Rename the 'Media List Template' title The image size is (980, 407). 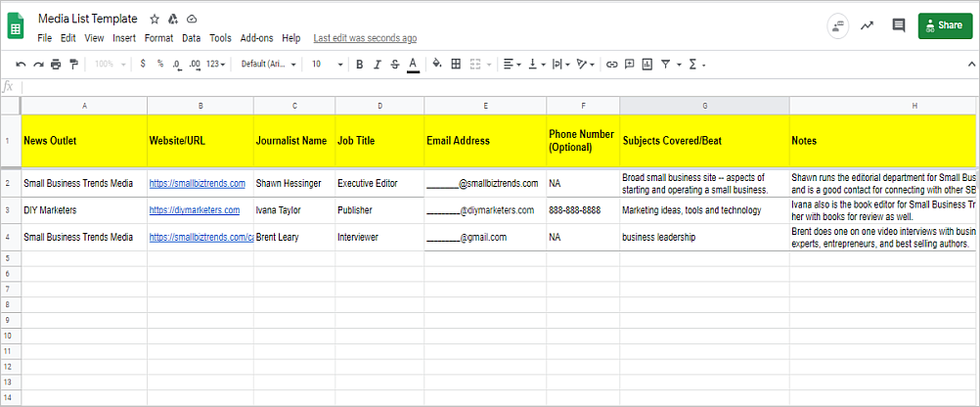(x=87, y=19)
